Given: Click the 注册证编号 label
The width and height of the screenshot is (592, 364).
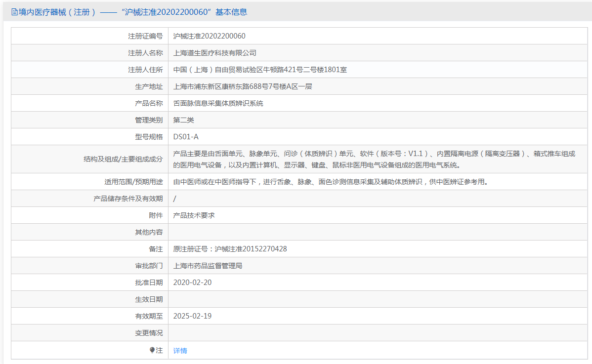Looking at the screenshot, I should point(145,36).
